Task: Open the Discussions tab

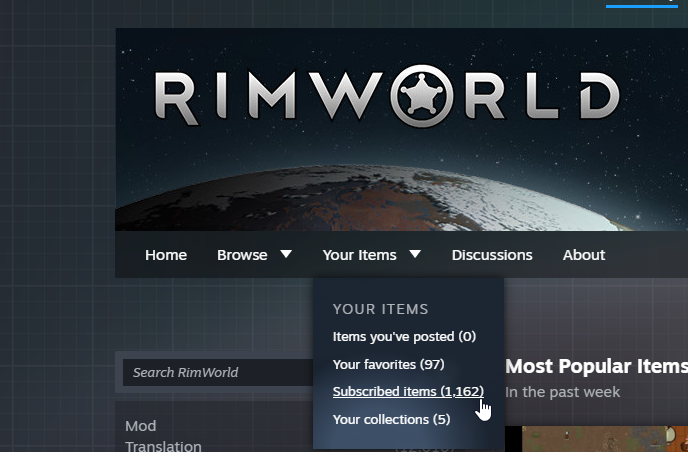Action: 492,255
